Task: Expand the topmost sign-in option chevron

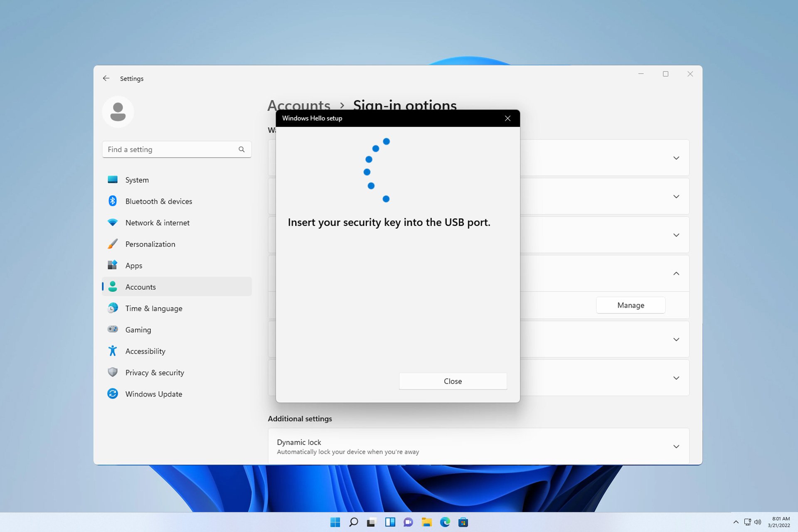Action: click(676, 158)
